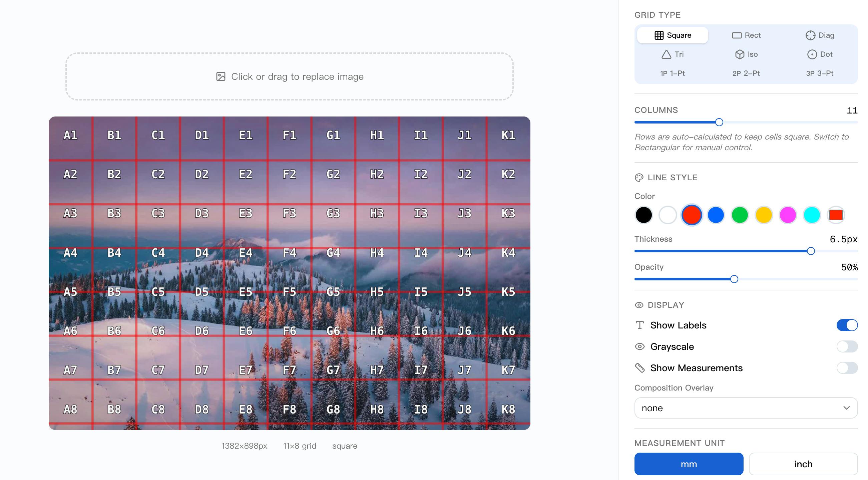868x480 pixels.
Task: Select 1P 1-Pt perspective grid
Action: click(x=672, y=73)
